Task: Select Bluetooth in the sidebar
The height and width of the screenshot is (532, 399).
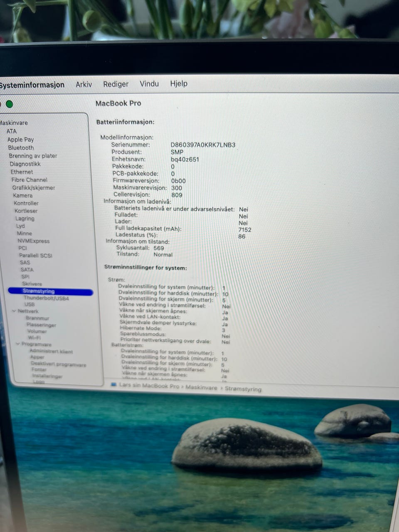Action: pyautogui.click(x=21, y=148)
